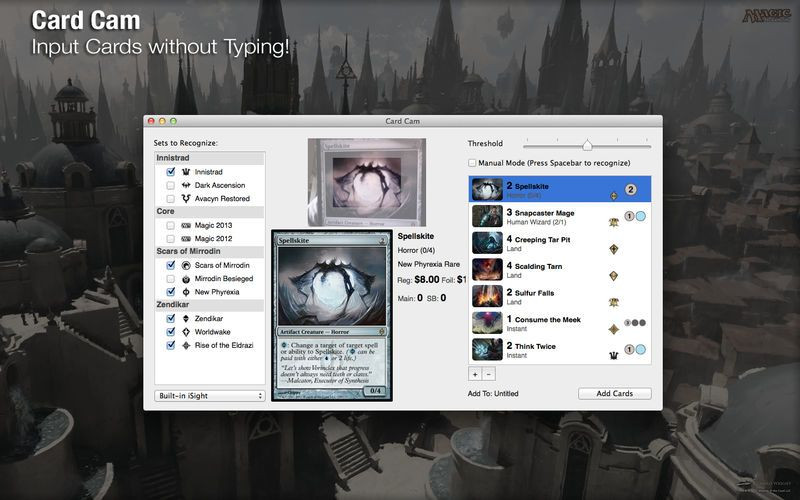Viewport: 800px width, 500px height.
Task: Click the Snapcaster Mage mana cost icons
Action: pyautogui.click(x=635, y=216)
